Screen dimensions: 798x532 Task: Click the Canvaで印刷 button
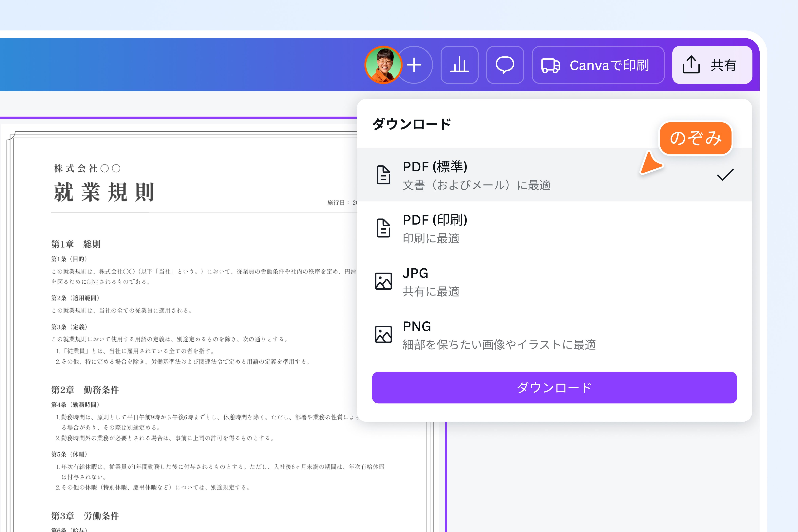598,65
